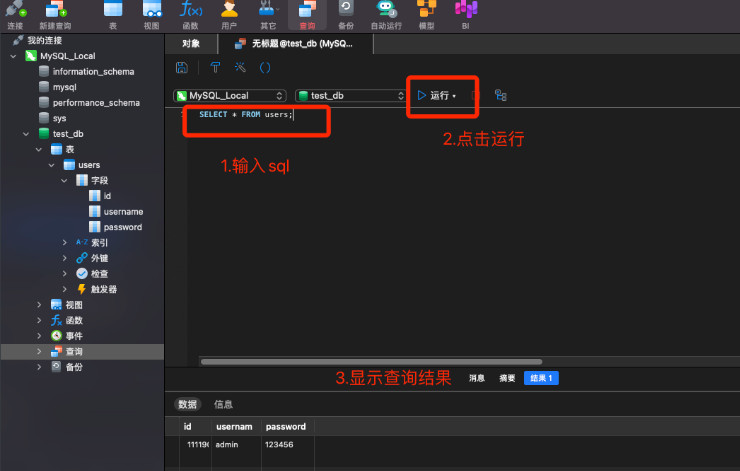The image size is (740, 471).
Task: Click the horizontal scrollbar of the editor
Action: coord(371,362)
